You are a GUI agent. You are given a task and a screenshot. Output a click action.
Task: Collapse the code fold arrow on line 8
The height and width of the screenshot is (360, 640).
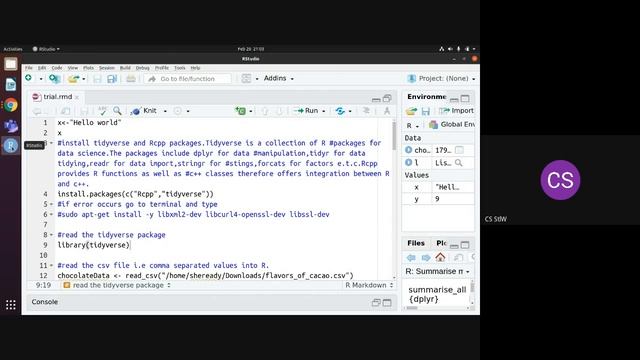coord(51,235)
